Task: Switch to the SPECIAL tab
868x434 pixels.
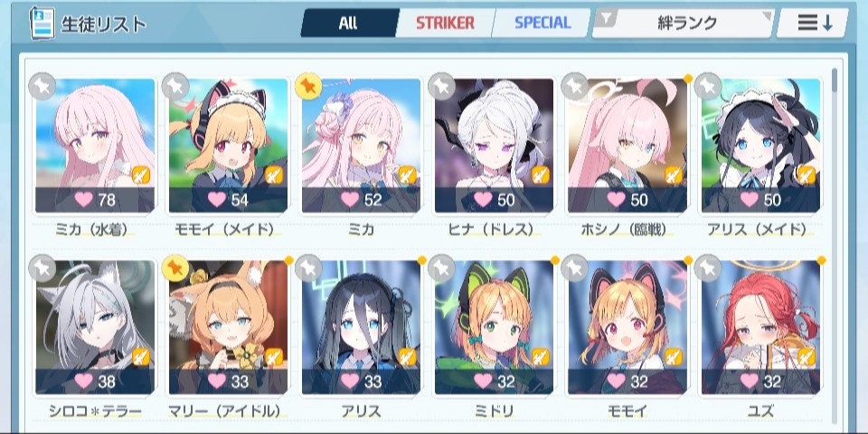Action: pyautogui.click(x=542, y=23)
